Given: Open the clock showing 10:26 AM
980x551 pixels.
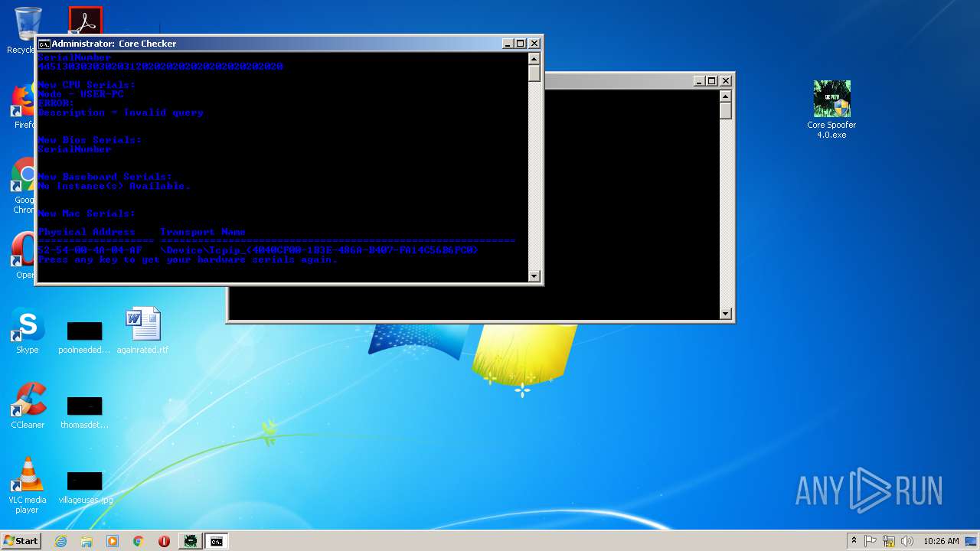Looking at the screenshot, I should click(x=941, y=541).
